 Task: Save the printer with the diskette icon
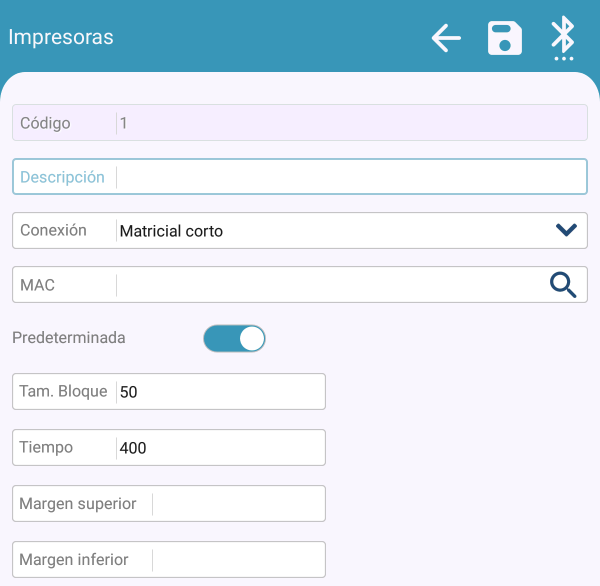[x=505, y=39]
